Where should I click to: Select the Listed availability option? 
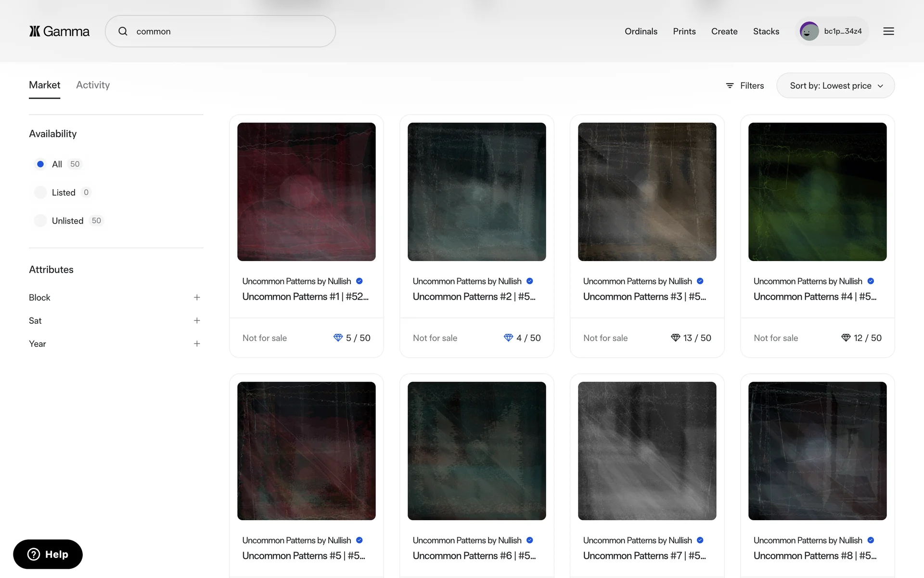click(41, 193)
